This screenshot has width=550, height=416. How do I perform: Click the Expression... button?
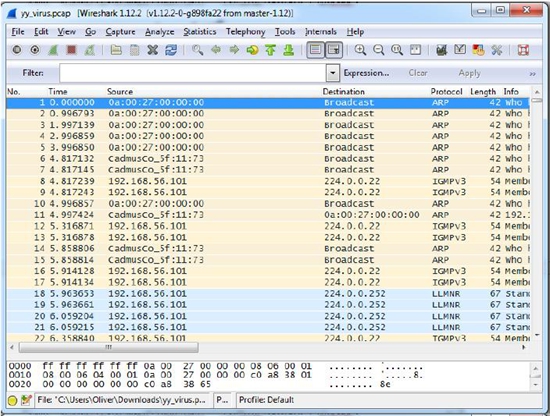point(366,73)
